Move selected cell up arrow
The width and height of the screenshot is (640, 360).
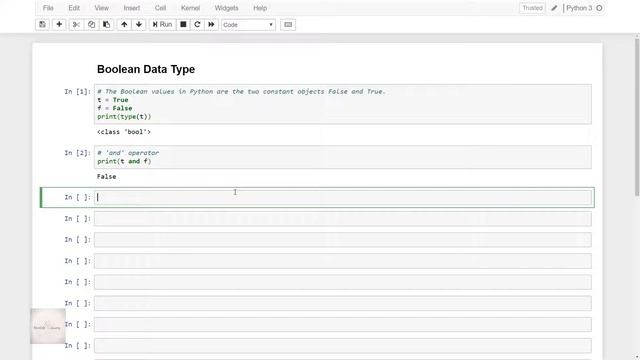click(124, 24)
